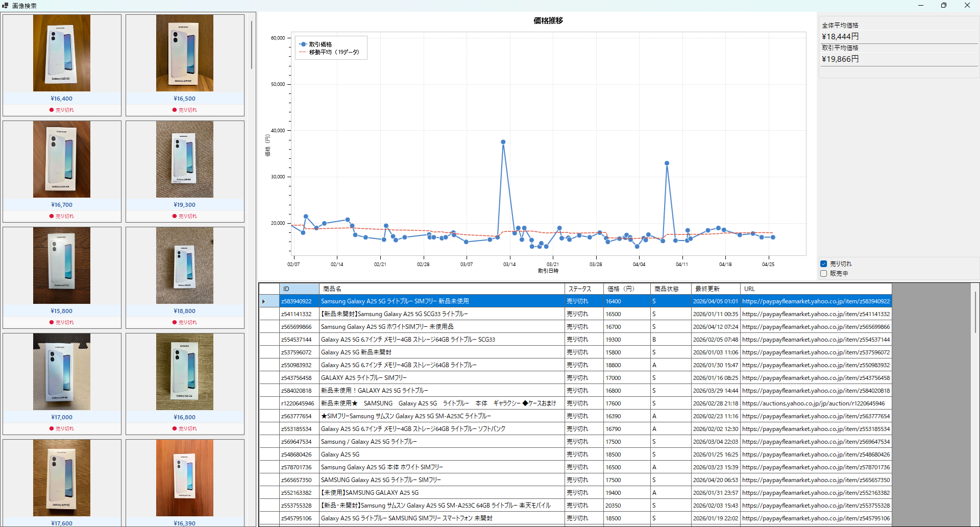This screenshot has width=980, height=527.
Task: Click the app icon in title bar
Action: 5,6
